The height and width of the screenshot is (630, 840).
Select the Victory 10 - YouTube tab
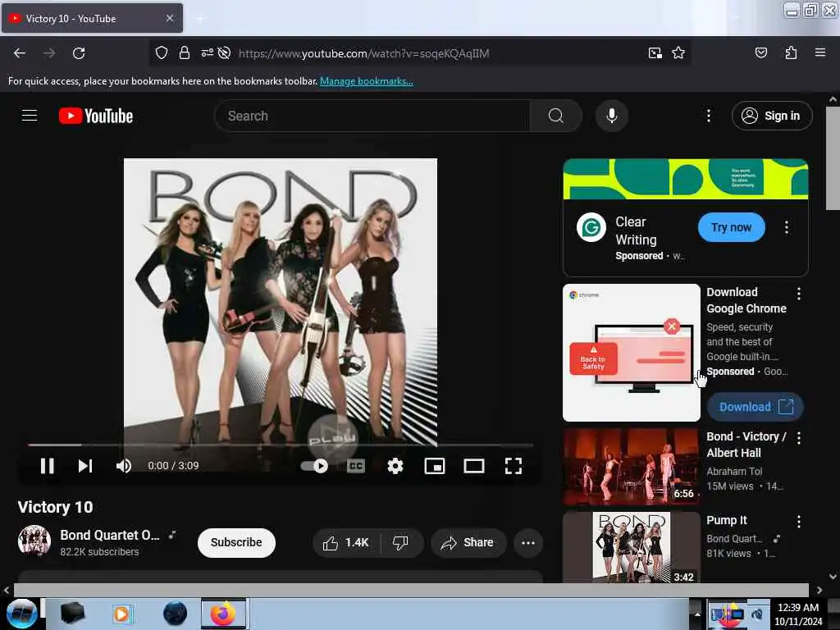coord(92,19)
